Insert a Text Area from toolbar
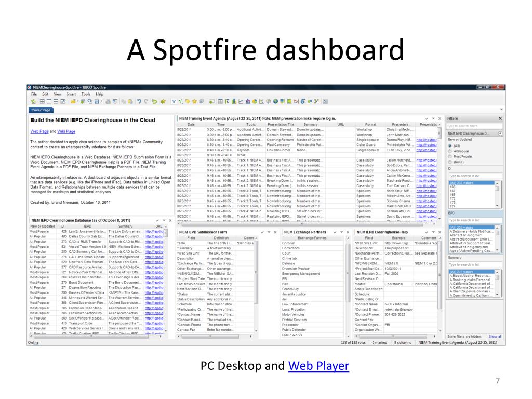The height and width of the screenshot is (399, 532). click(x=325, y=101)
